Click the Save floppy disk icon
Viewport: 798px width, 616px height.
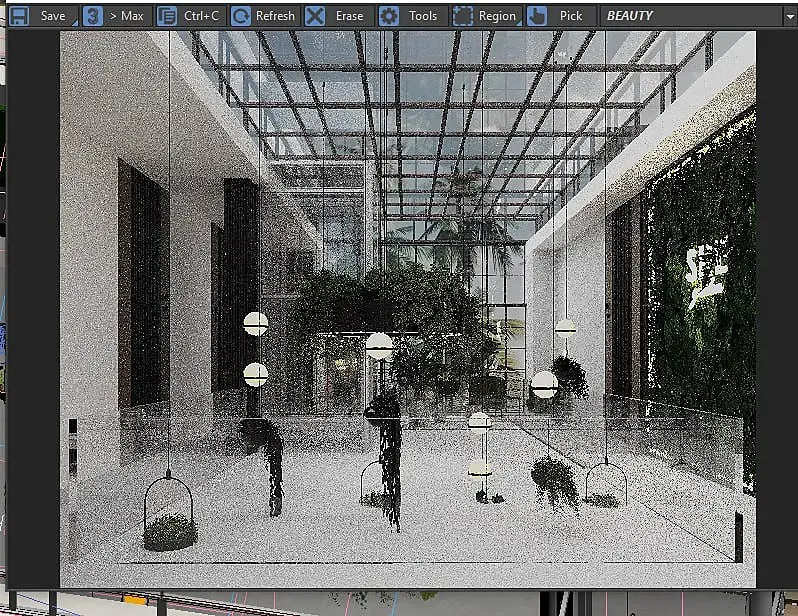19,16
